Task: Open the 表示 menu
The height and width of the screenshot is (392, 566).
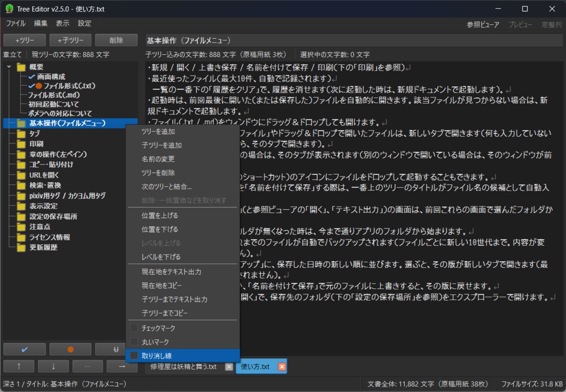Action: coord(62,23)
